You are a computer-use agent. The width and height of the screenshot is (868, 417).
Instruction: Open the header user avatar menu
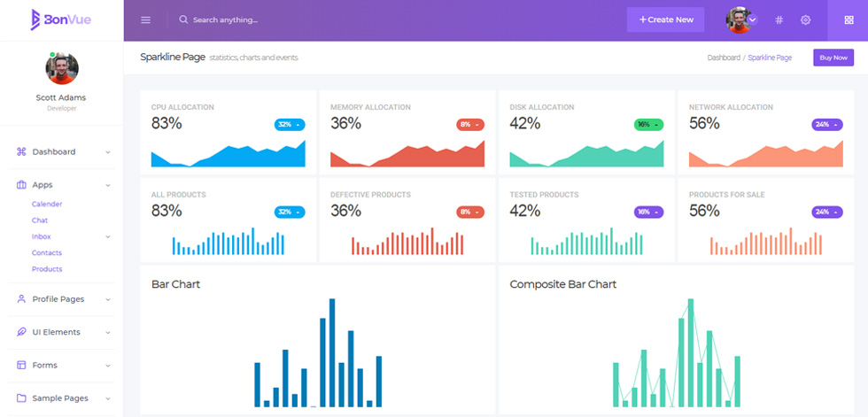pyautogui.click(x=740, y=19)
